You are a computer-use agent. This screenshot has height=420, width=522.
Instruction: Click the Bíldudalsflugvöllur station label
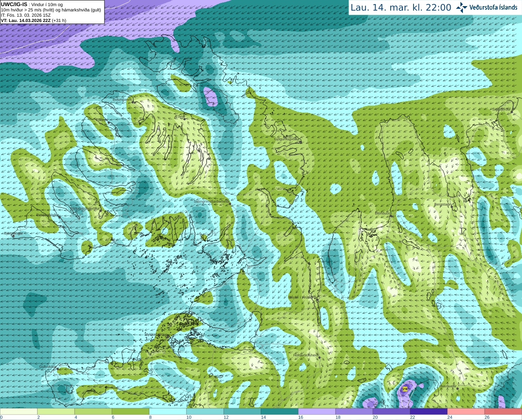[85, 208]
